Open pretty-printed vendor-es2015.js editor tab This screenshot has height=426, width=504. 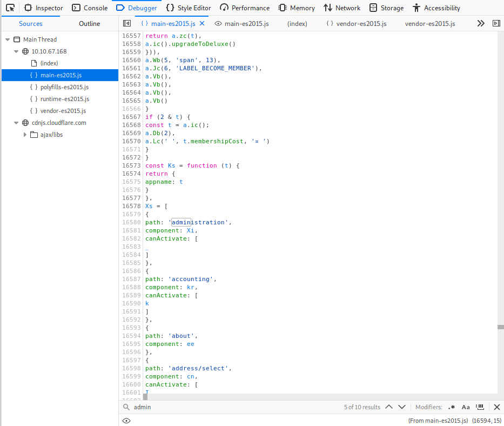click(356, 23)
